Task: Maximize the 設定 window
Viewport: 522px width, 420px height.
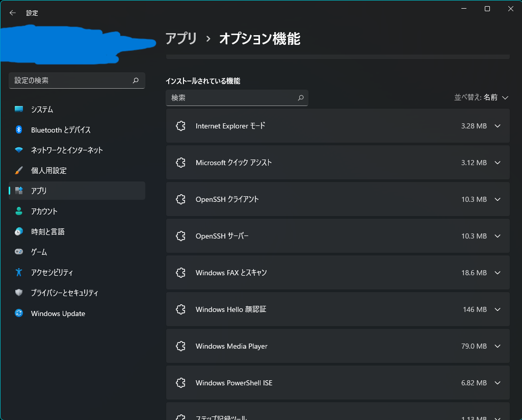Action: [x=487, y=9]
